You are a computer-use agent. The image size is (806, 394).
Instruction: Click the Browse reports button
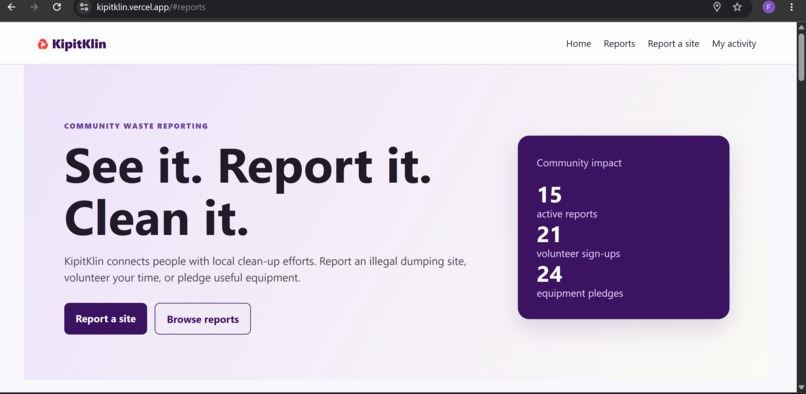203,319
